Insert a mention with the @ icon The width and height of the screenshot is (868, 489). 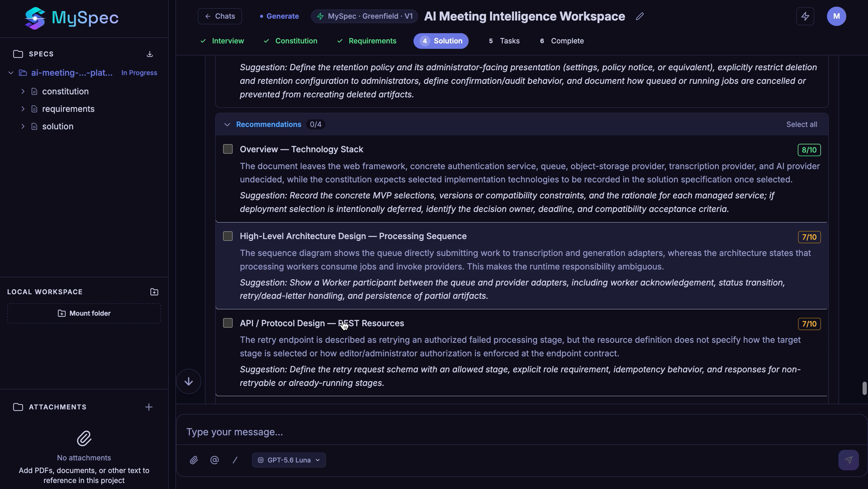(215, 460)
